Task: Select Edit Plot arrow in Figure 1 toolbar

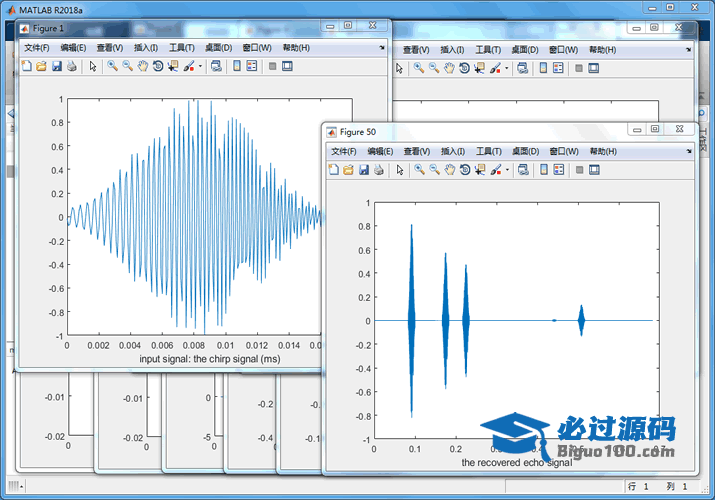Action: click(93, 67)
